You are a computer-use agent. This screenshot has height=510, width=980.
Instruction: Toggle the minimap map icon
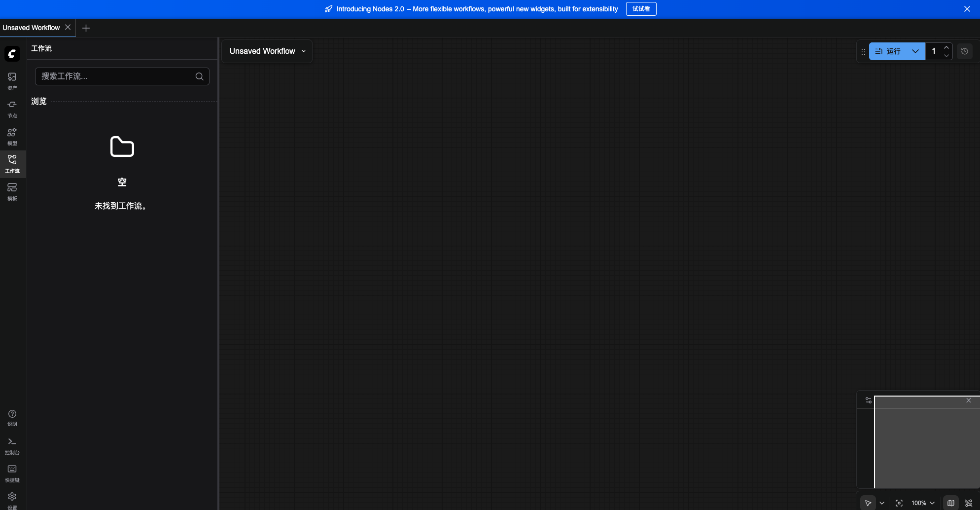tap(951, 503)
